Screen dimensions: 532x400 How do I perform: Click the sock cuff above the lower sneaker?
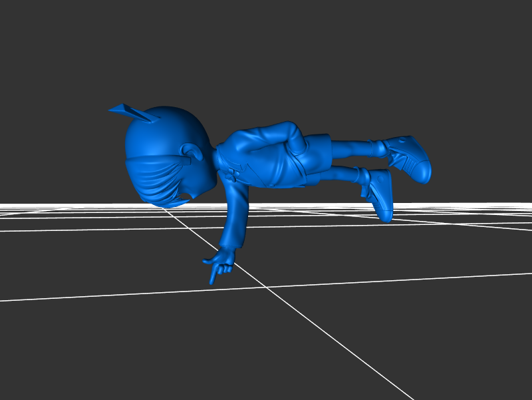point(362,176)
